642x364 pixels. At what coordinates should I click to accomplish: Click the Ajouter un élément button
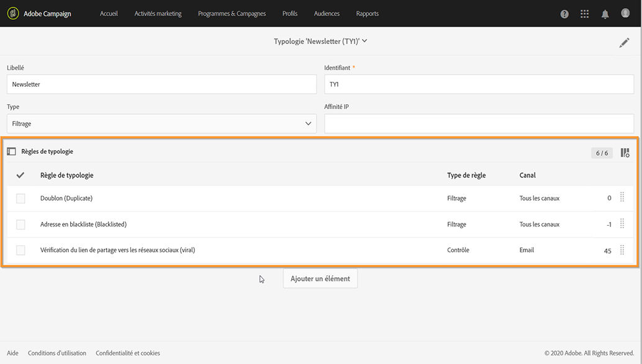coord(320,279)
